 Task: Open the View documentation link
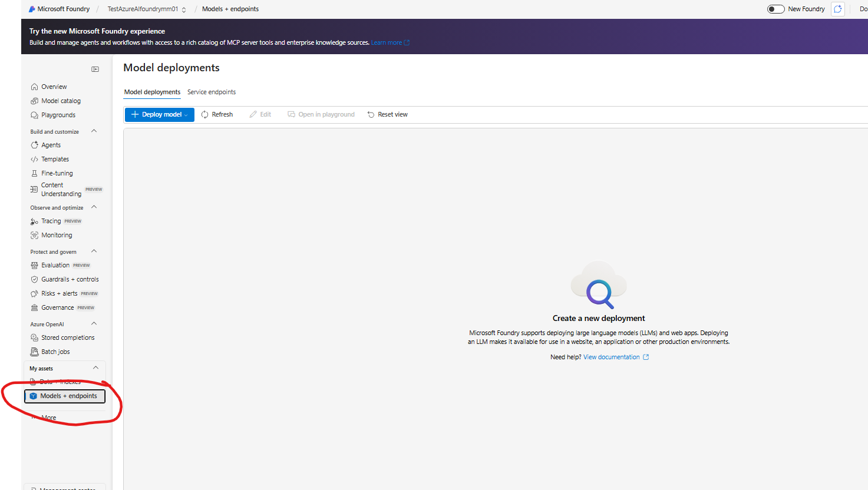coord(616,357)
